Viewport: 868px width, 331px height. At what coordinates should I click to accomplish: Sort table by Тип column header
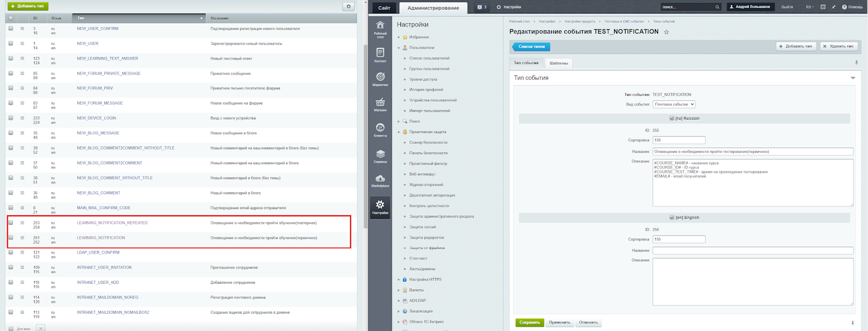[140, 18]
